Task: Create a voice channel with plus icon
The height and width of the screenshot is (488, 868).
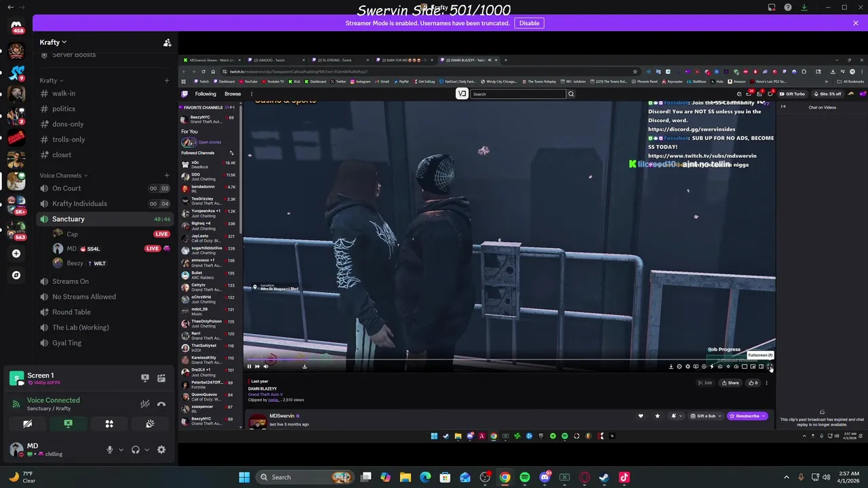Action: tap(167, 176)
